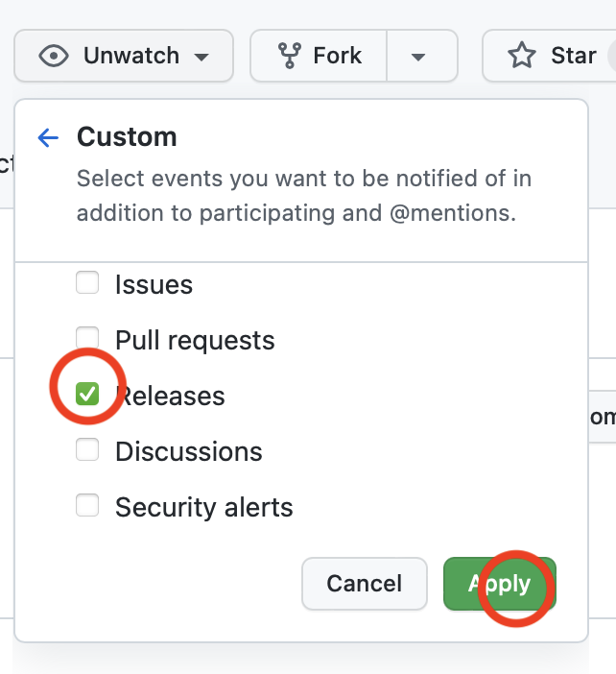Image resolution: width=616 pixels, height=674 pixels.
Task: Uncheck the Releases checkbox
Action: tap(87, 394)
